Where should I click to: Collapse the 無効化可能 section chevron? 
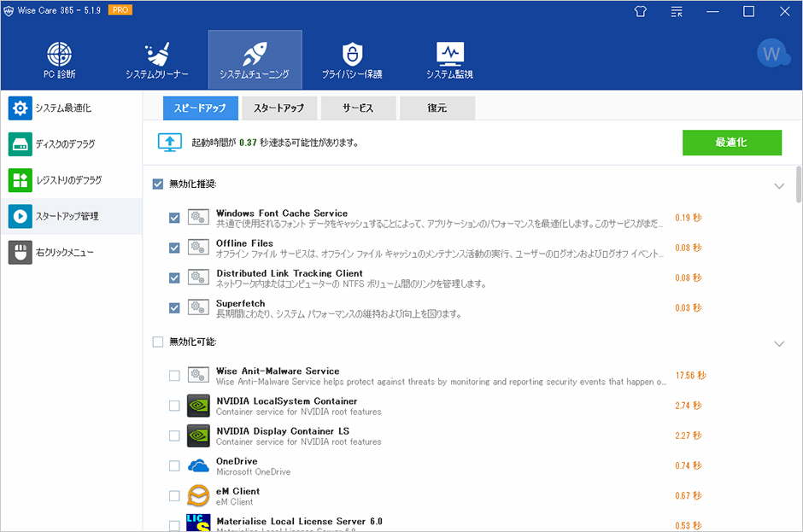[779, 343]
